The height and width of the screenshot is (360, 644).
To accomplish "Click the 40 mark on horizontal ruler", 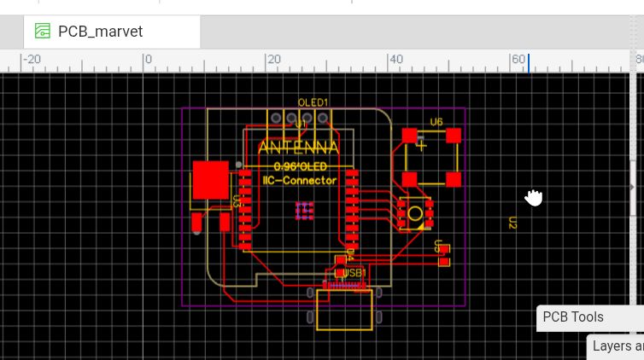I will (x=395, y=60).
